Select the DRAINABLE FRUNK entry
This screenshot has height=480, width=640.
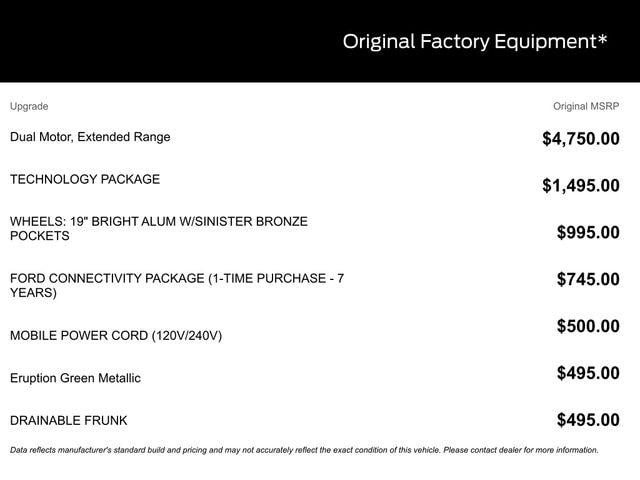click(x=69, y=421)
